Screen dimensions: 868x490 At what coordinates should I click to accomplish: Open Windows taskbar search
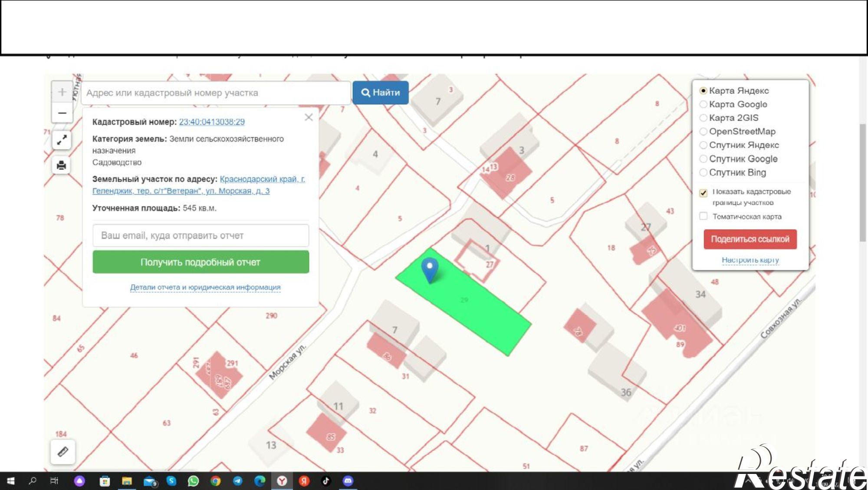coord(32,481)
